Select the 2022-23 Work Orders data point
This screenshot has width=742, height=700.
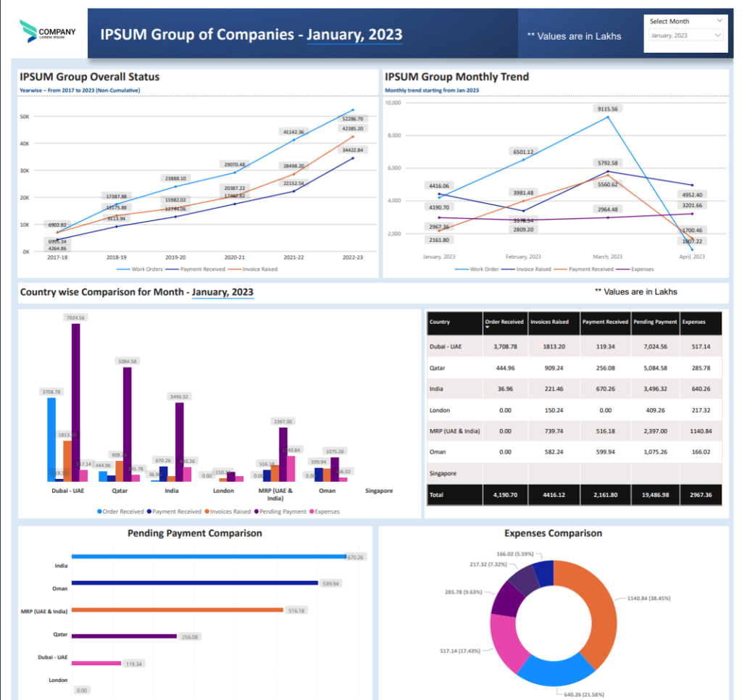pos(352,110)
